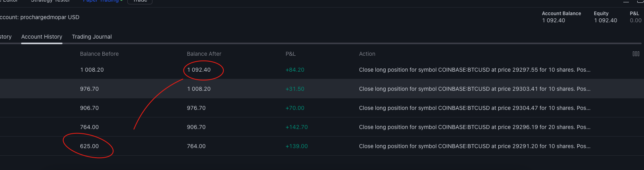Click the Trade button
This screenshot has width=644, height=170.
tap(140, 1)
